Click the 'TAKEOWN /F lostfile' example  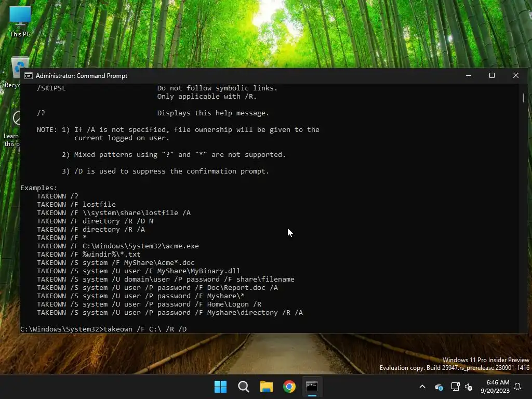76,205
